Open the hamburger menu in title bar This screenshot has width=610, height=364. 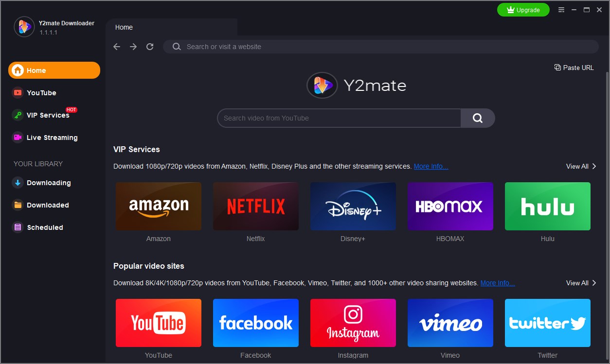561,10
